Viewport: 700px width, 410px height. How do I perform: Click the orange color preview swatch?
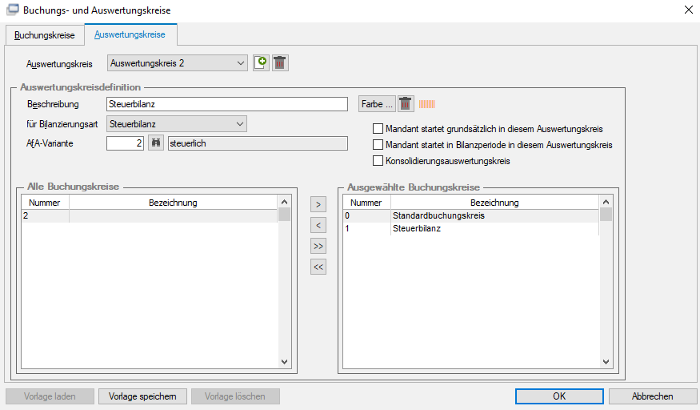tap(427, 104)
